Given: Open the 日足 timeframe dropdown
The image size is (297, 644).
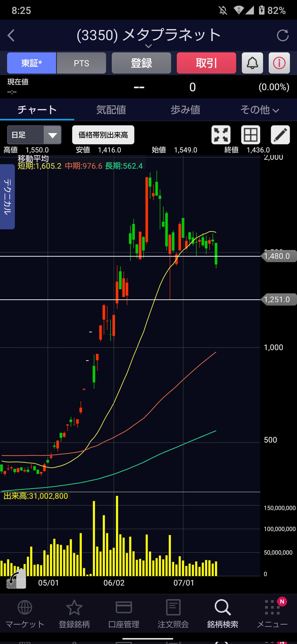Looking at the screenshot, I should coord(34,135).
